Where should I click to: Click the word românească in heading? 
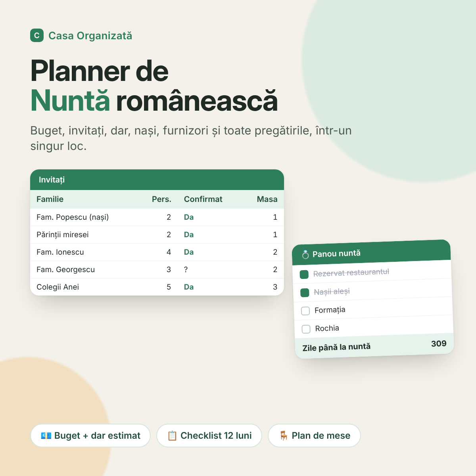click(x=197, y=100)
